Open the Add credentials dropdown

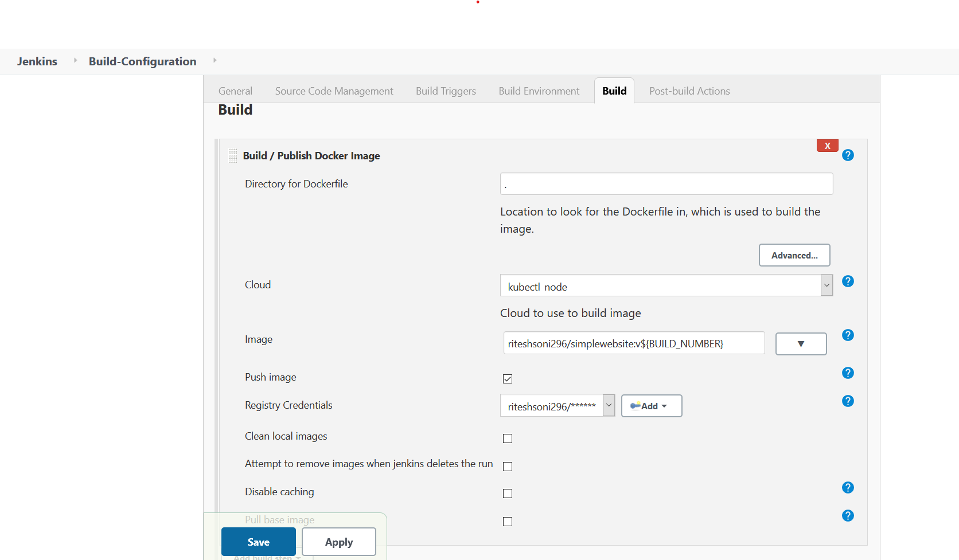coord(652,406)
